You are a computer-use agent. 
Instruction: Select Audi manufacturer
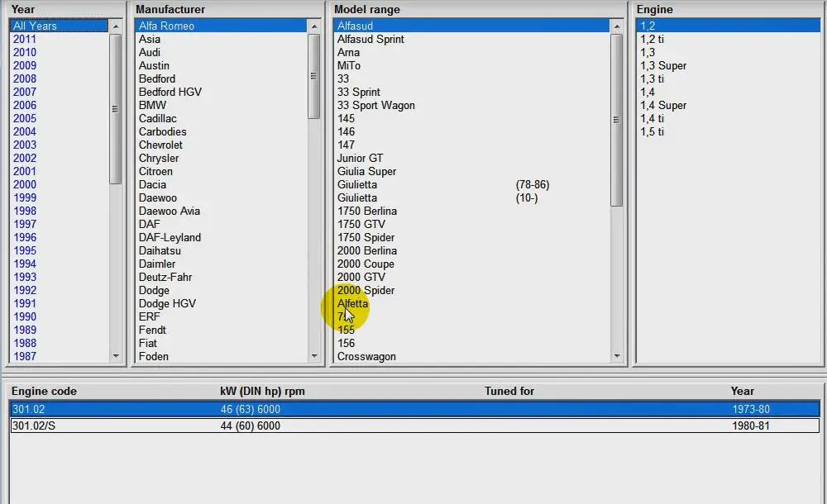point(149,52)
